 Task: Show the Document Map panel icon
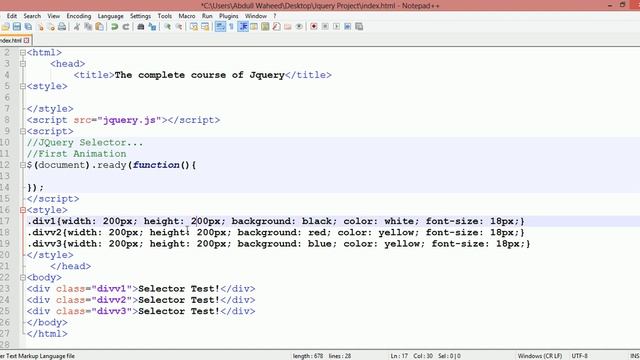pos(265,27)
